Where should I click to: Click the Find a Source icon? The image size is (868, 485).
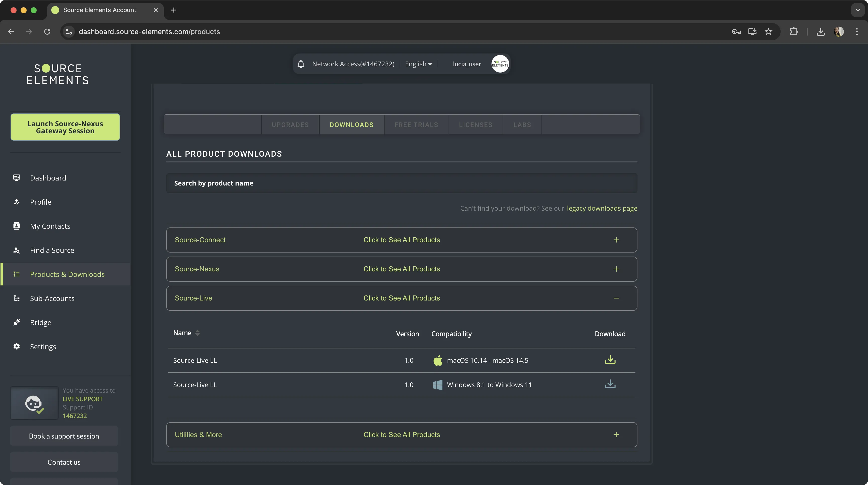tap(17, 250)
